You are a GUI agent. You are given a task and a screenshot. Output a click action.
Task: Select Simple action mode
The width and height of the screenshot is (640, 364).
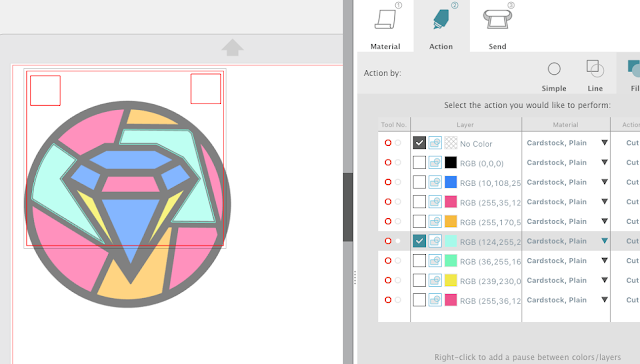click(x=554, y=77)
